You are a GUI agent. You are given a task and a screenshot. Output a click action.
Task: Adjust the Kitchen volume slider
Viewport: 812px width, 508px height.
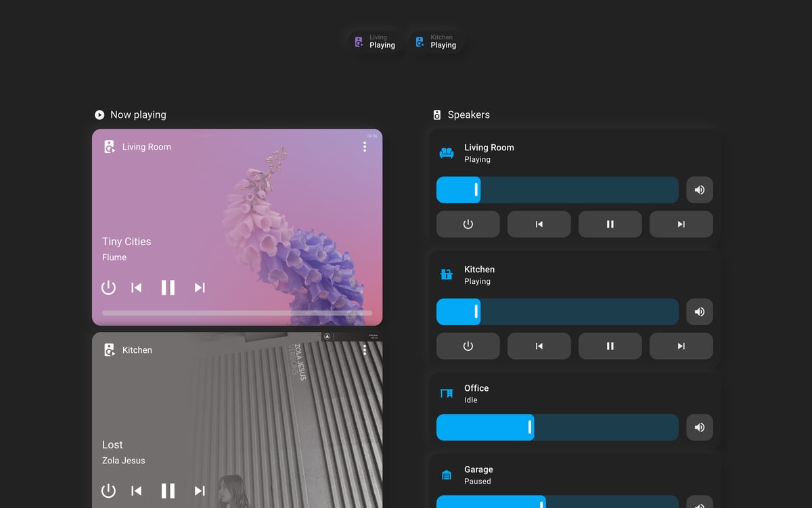point(558,312)
